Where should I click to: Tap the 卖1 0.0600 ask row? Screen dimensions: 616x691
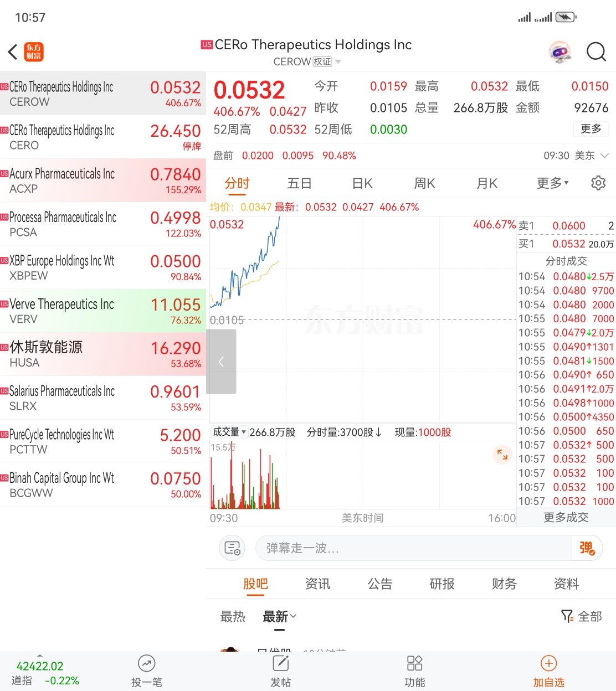[566, 225]
